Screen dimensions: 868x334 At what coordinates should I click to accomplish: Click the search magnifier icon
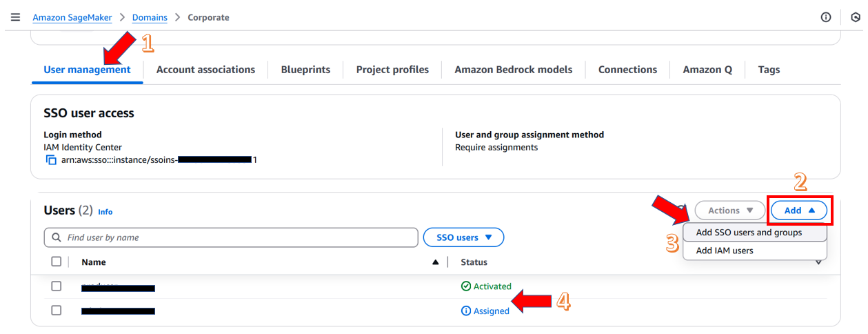(x=56, y=237)
